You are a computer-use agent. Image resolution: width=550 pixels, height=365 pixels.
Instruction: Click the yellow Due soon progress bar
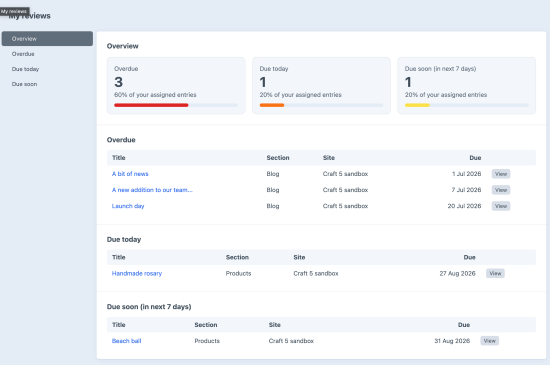coord(417,105)
